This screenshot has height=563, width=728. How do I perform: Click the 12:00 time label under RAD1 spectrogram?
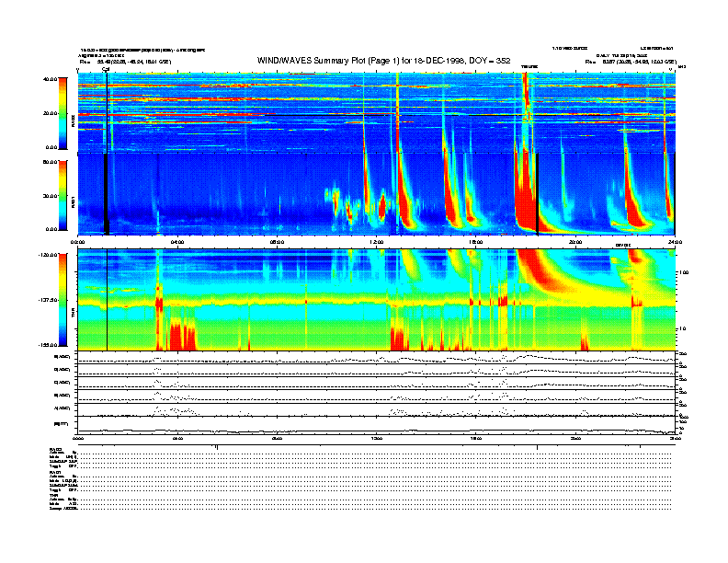pos(376,242)
